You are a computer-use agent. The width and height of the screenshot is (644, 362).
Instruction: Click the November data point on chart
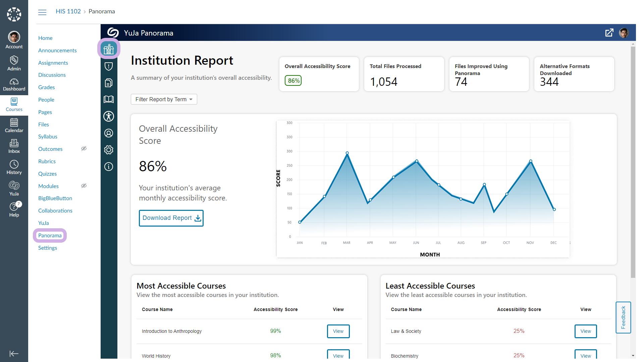pyautogui.click(x=531, y=161)
